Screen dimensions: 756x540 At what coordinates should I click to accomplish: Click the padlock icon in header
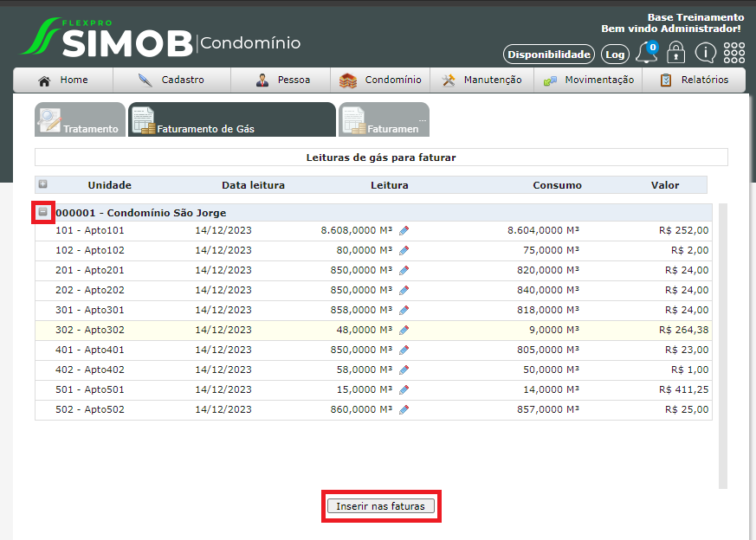[x=675, y=54]
